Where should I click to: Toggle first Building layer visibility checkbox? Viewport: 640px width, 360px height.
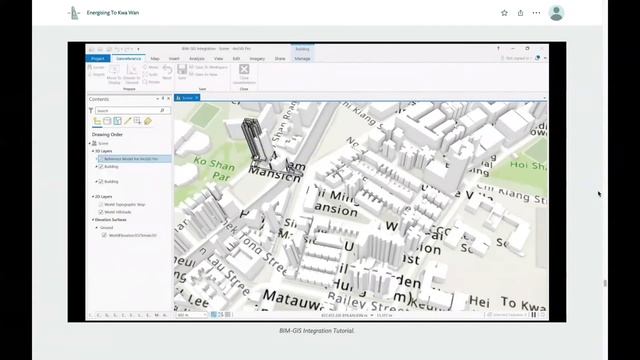click(101, 167)
